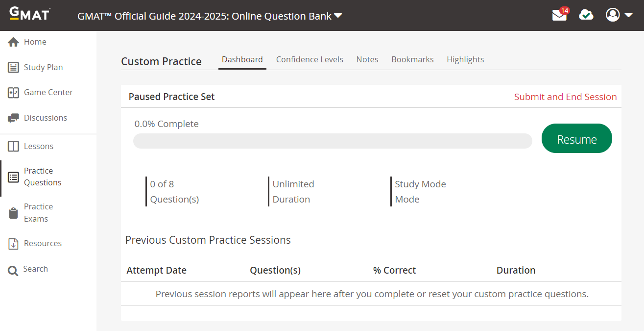Open the Study Plan icon

14,68
